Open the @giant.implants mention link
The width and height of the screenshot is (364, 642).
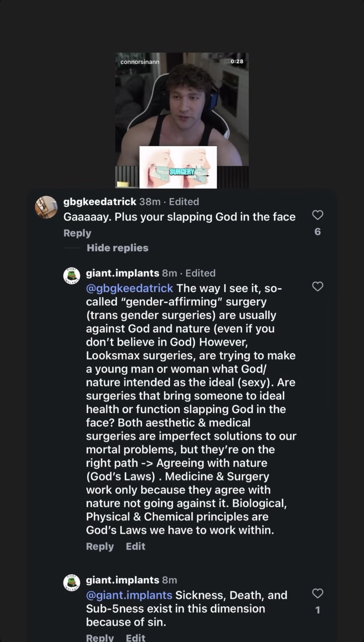click(129, 595)
